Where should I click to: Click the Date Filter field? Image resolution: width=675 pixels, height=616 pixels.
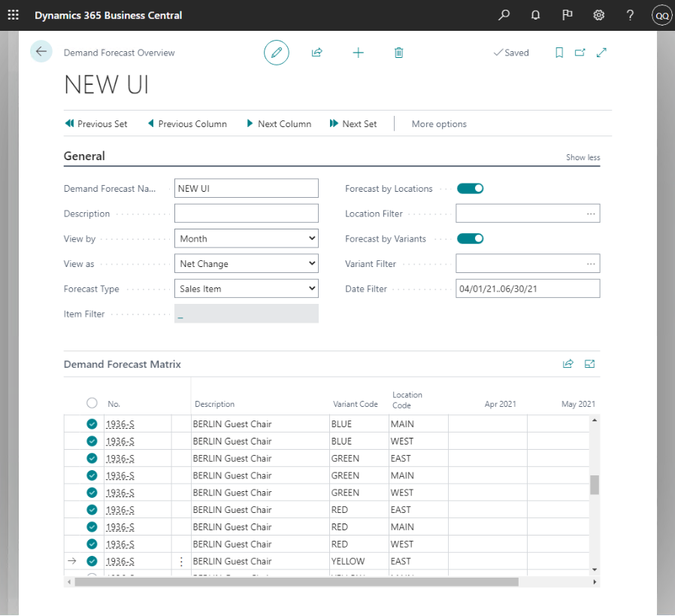[528, 289]
